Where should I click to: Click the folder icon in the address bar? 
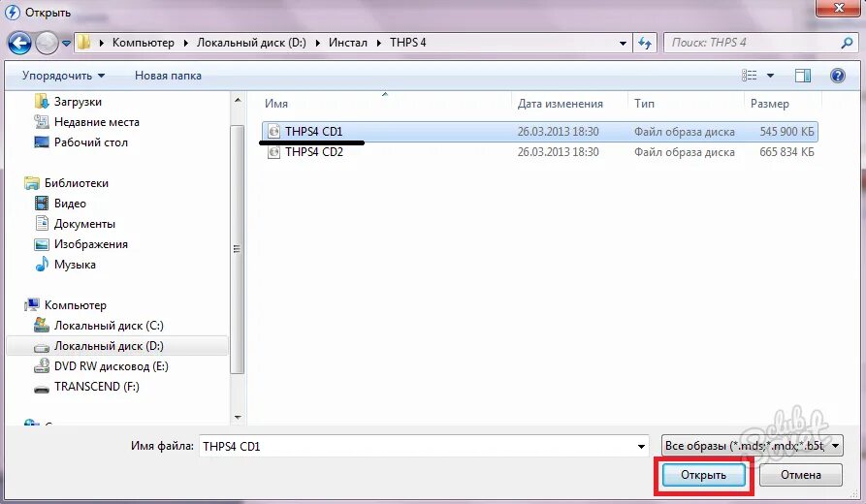(83, 43)
